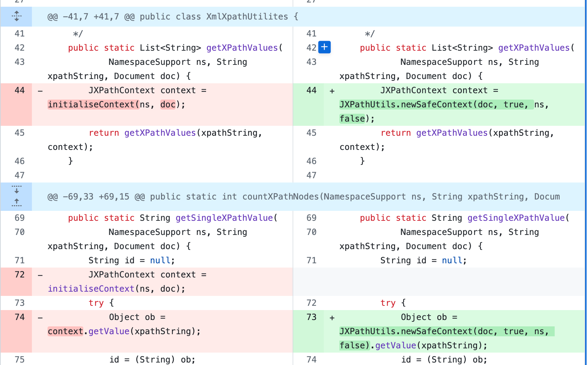The image size is (588, 365).
Task: Select right line number 70
Action: tap(311, 232)
